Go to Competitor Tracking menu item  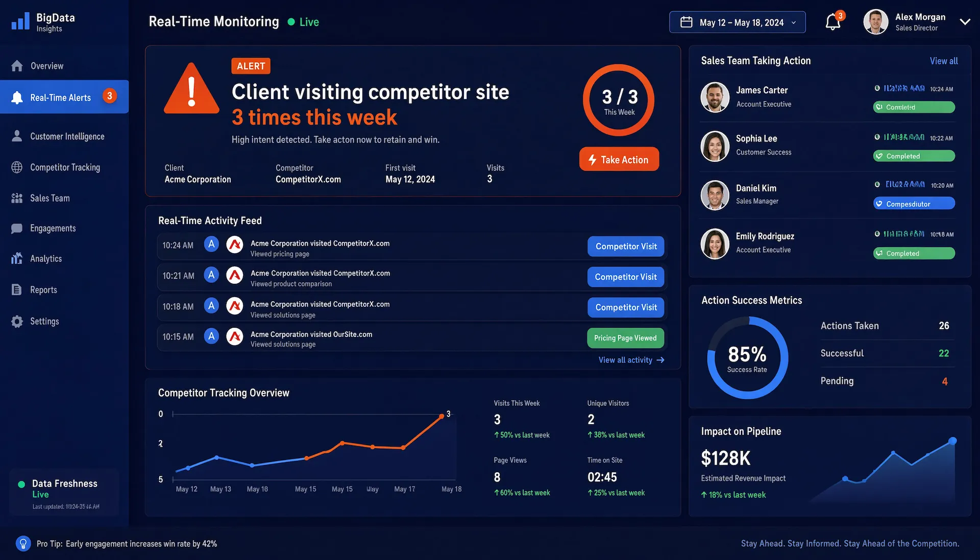coord(64,167)
